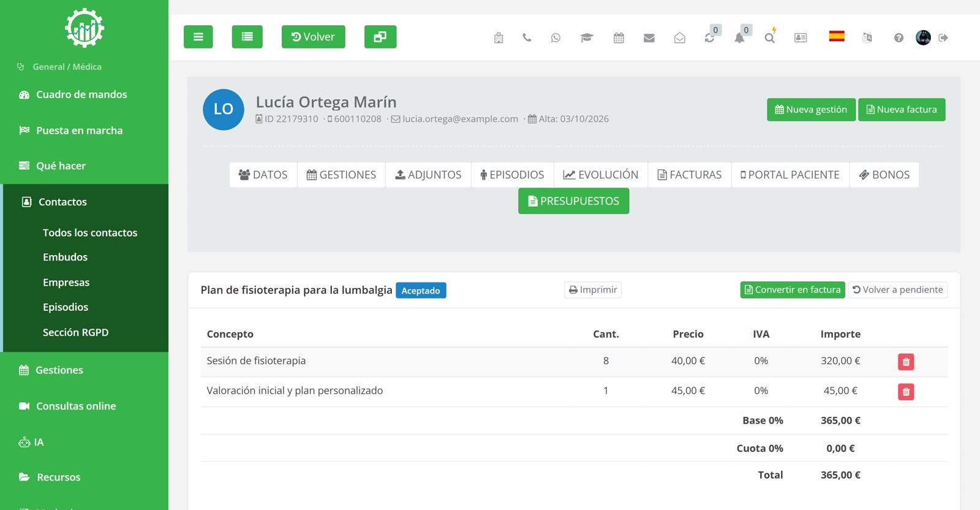Viewport: 980px width, 510px height.
Task: Open the notifications bell icon
Action: 740,38
